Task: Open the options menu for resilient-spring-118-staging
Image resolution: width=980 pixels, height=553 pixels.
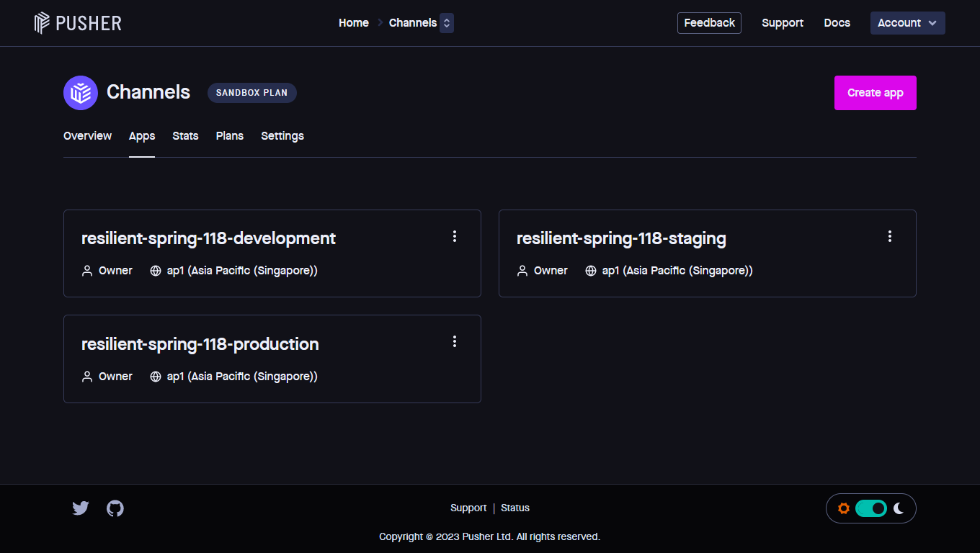Action: pyautogui.click(x=890, y=236)
